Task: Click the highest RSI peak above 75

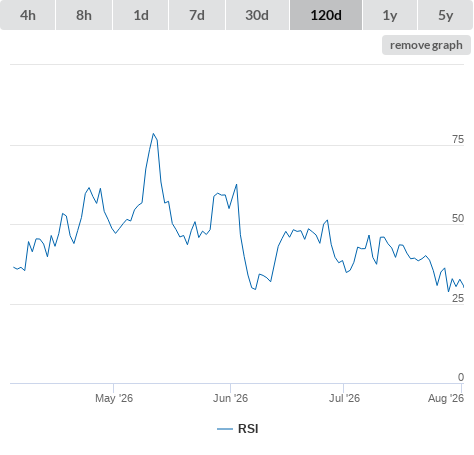Action: click(153, 134)
